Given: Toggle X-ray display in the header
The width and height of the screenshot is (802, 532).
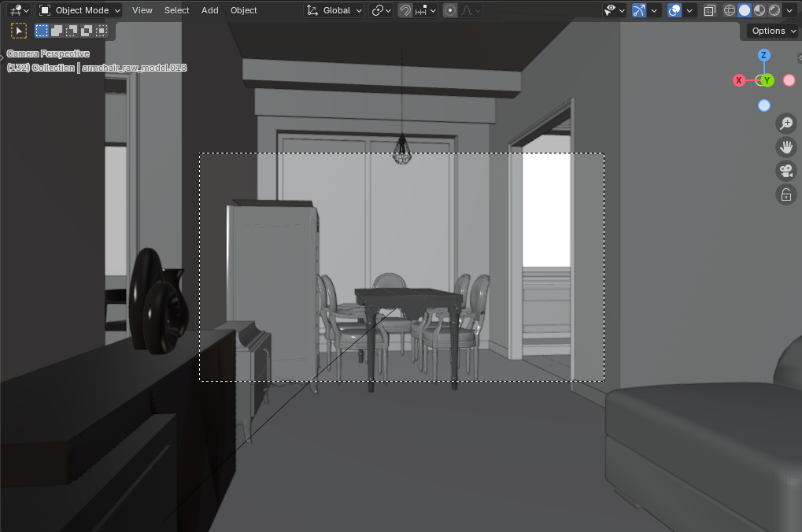Looking at the screenshot, I should (709, 10).
